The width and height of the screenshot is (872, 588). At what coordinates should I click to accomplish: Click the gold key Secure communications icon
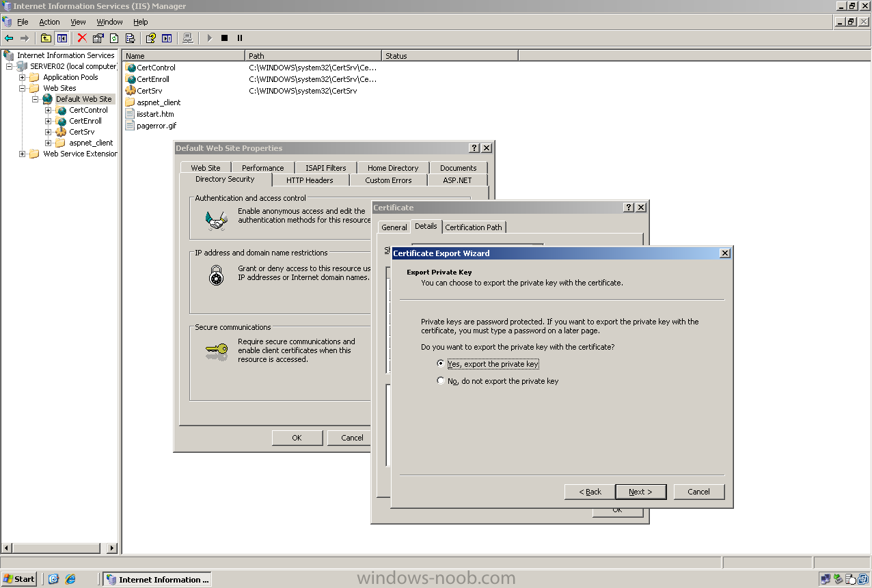coord(217,352)
